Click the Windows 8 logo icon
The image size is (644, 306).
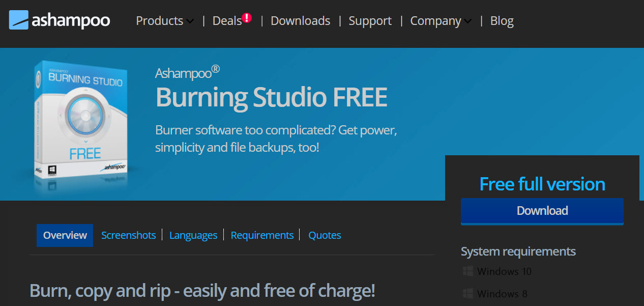(467, 293)
